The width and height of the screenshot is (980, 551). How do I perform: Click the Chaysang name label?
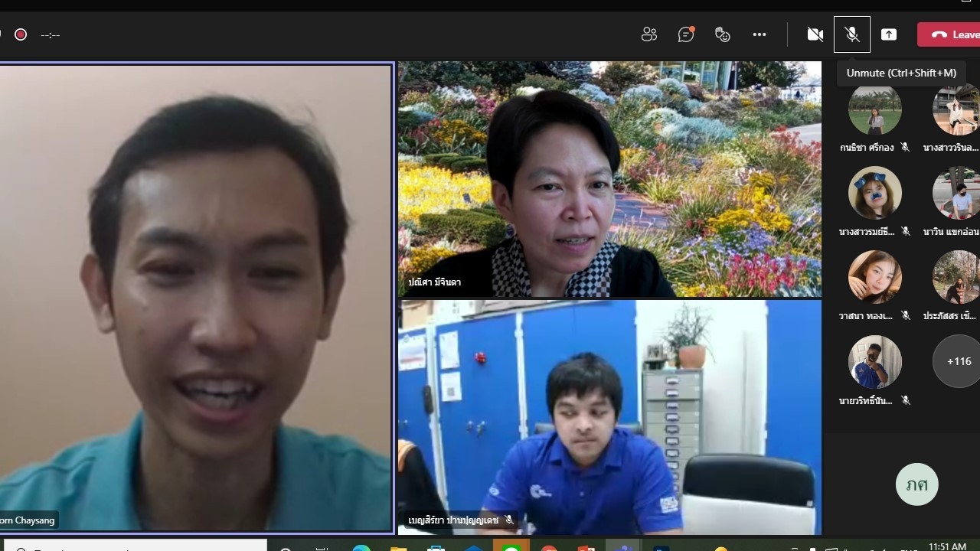point(28,520)
